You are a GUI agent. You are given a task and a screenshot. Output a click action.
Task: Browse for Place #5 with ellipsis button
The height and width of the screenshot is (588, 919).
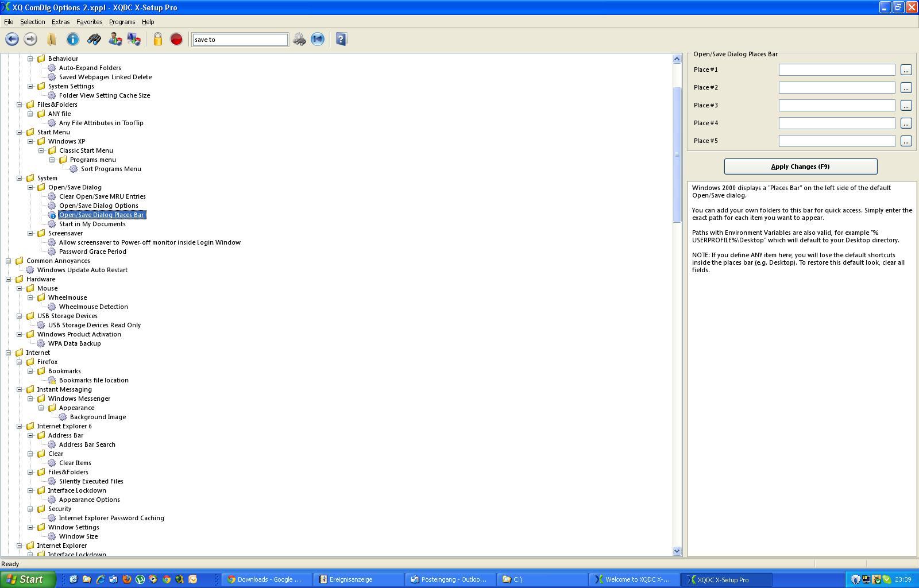click(x=906, y=141)
